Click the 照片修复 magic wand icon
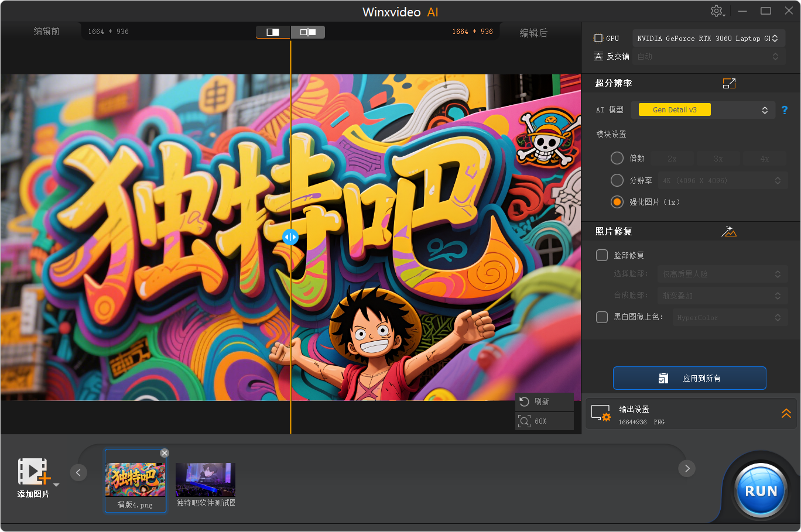This screenshot has height=532, width=801. 729,231
